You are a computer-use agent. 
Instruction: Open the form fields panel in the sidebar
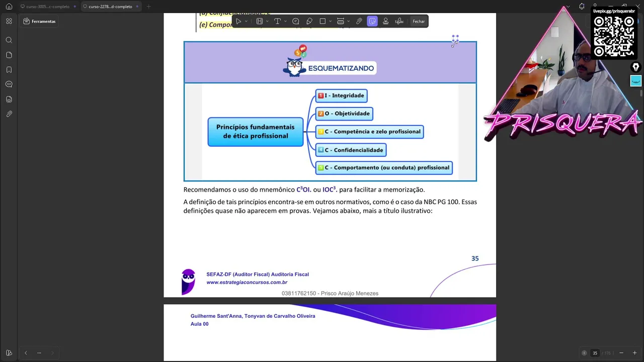[9, 99]
